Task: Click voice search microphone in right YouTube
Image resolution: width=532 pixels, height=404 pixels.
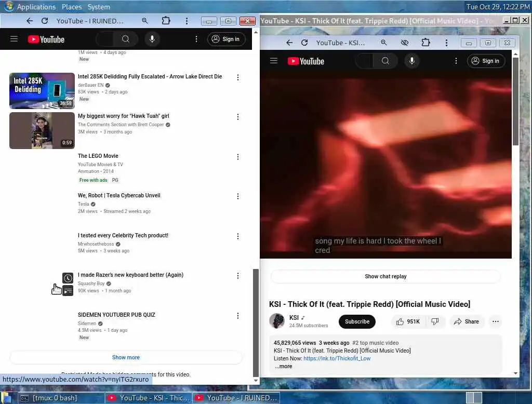Action: coord(412,61)
